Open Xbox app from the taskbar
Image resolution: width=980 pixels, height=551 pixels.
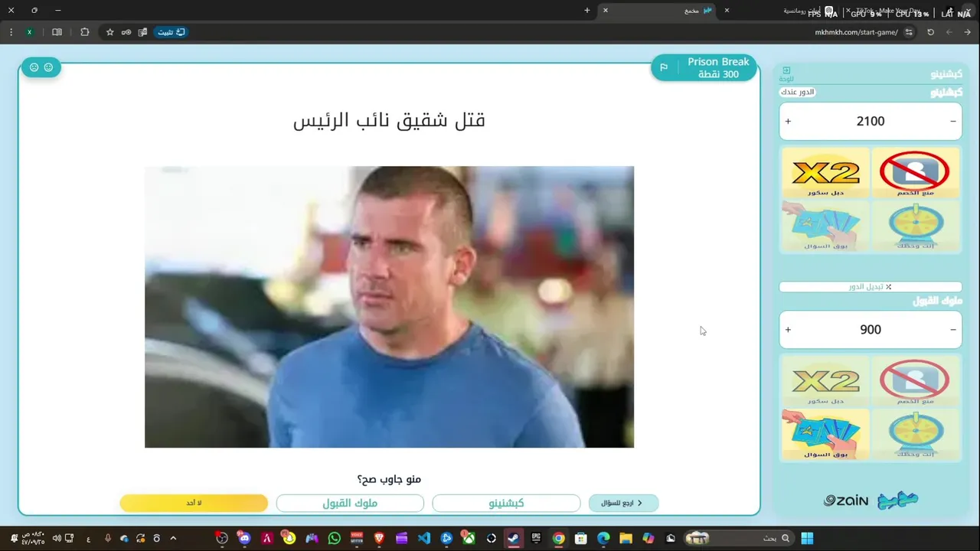[x=469, y=539]
